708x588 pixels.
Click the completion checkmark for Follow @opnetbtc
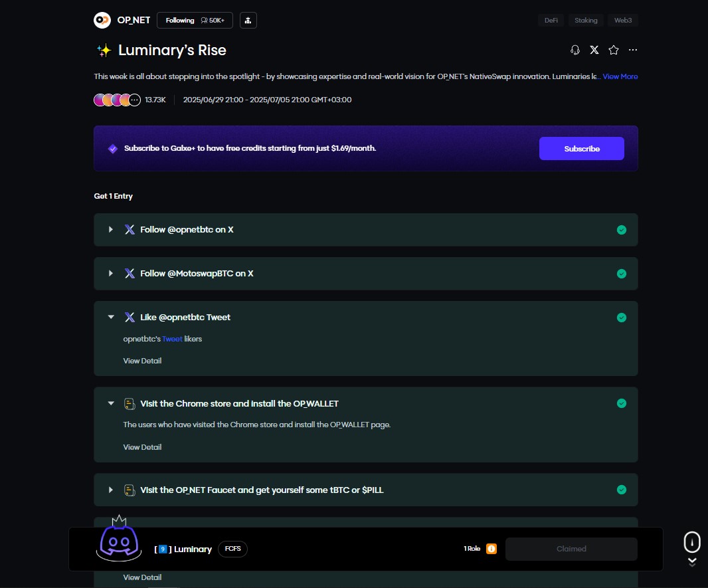tap(622, 230)
